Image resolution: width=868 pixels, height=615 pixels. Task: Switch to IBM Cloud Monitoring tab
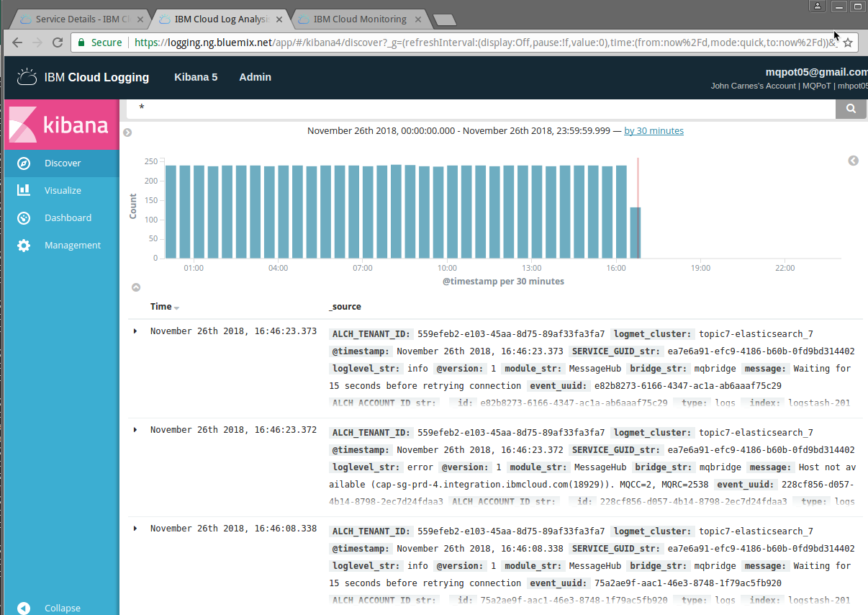coord(360,19)
